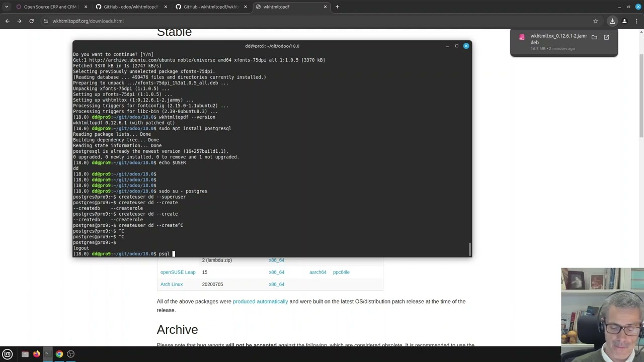Click the 'echo $USER' terminal line
The height and width of the screenshot is (362, 644).
[129, 162]
